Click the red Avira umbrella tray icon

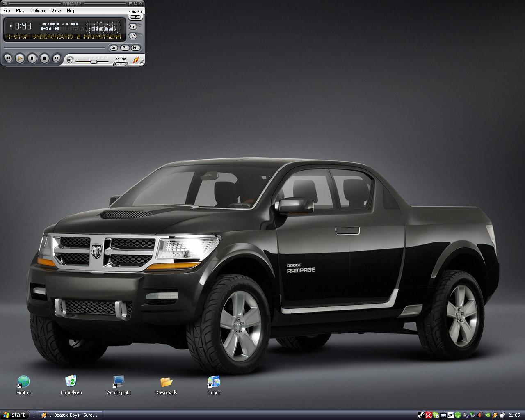(x=429, y=415)
